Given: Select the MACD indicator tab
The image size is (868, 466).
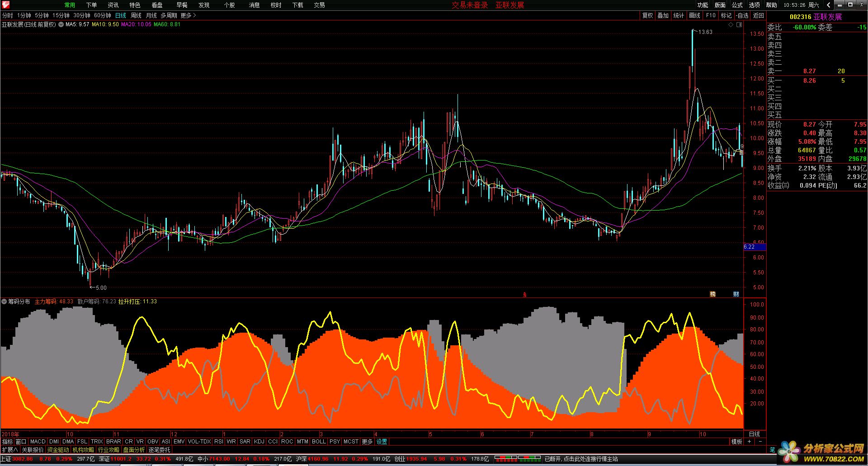Looking at the screenshot, I should click(38, 442).
